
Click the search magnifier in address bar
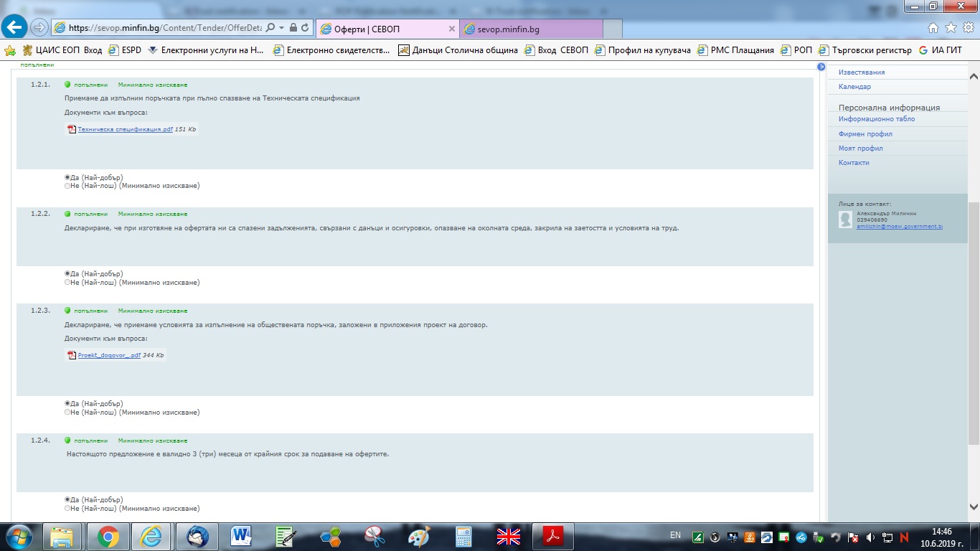coord(270,27)
